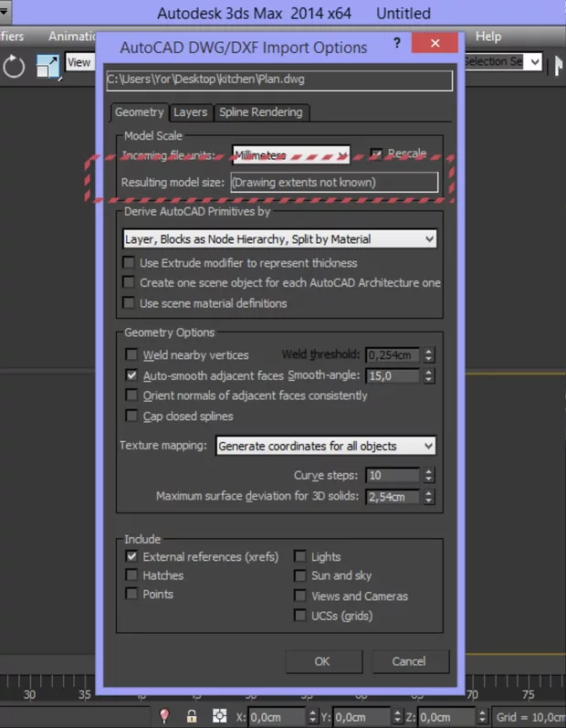Viewport: 566px width, 728px height.
Task: Switch to the Geometry tab
Action: click(139, 112)
